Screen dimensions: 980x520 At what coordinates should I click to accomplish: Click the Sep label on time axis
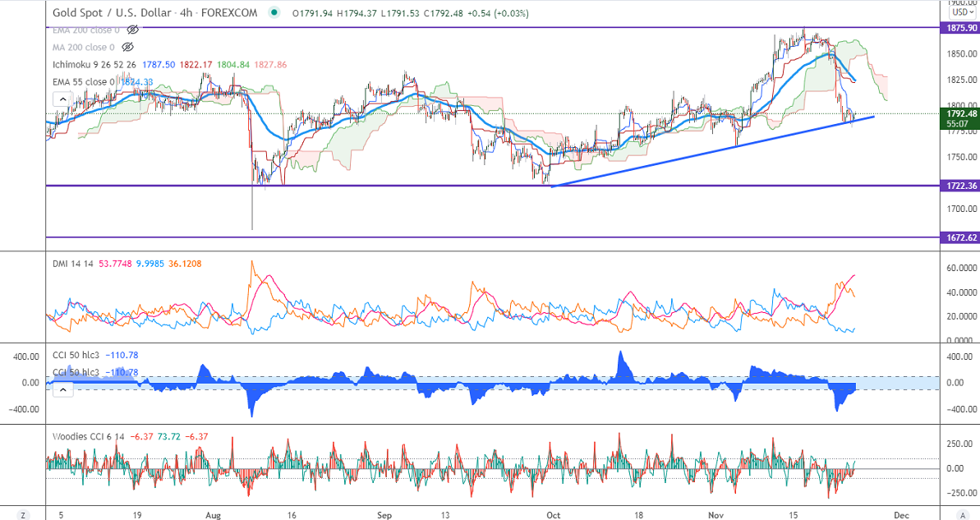384,515
